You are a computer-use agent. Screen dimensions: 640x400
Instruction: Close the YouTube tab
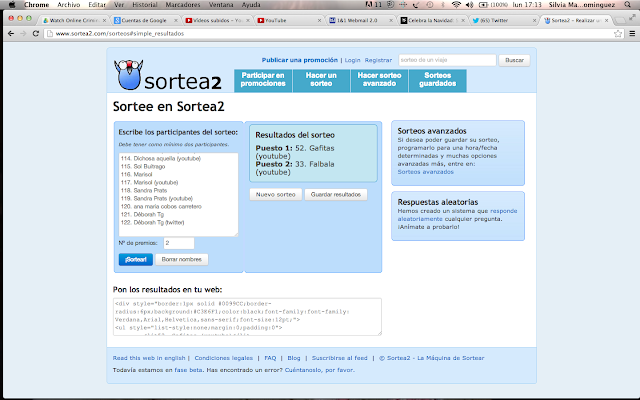[320, 20]
